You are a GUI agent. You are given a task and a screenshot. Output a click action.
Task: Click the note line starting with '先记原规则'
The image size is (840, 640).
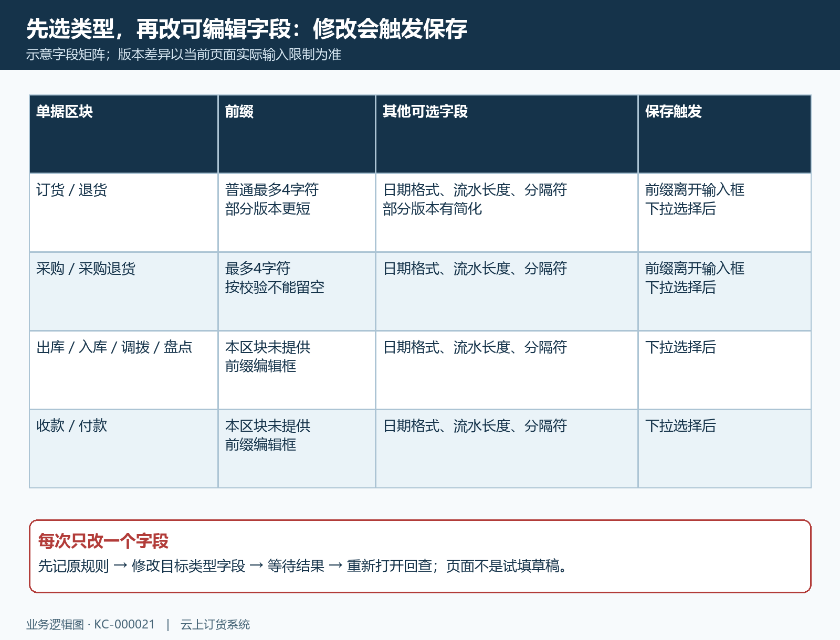coord(302,566)
